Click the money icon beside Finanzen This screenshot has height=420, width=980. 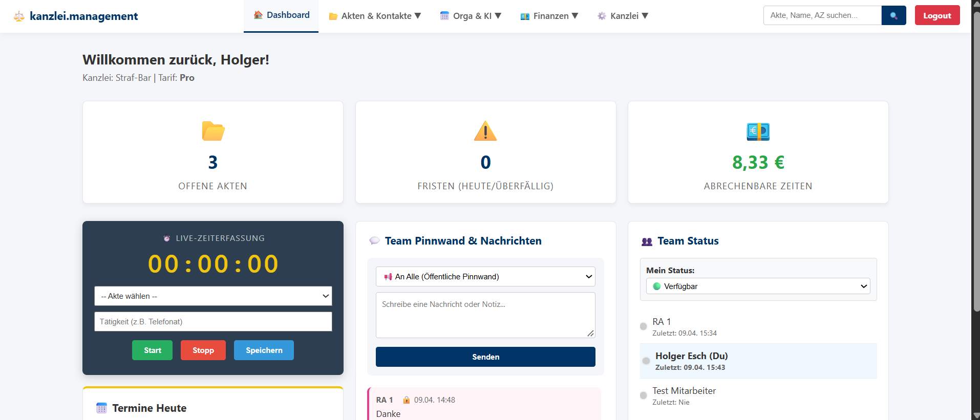point(525,16)
